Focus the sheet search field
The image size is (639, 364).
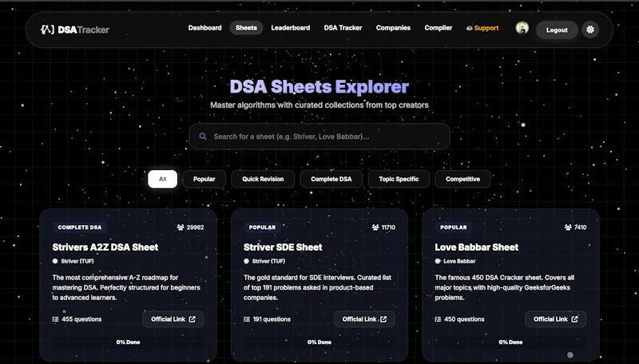pos(319,136)
